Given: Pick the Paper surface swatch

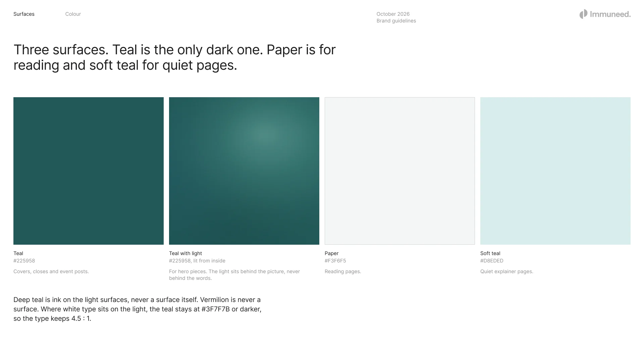Looking at the screenshot, I should [x=400, y=171].
